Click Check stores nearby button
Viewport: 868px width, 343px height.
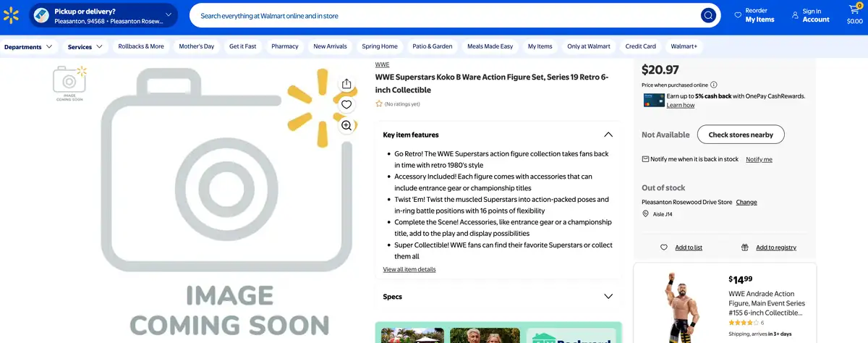[740, 135]
